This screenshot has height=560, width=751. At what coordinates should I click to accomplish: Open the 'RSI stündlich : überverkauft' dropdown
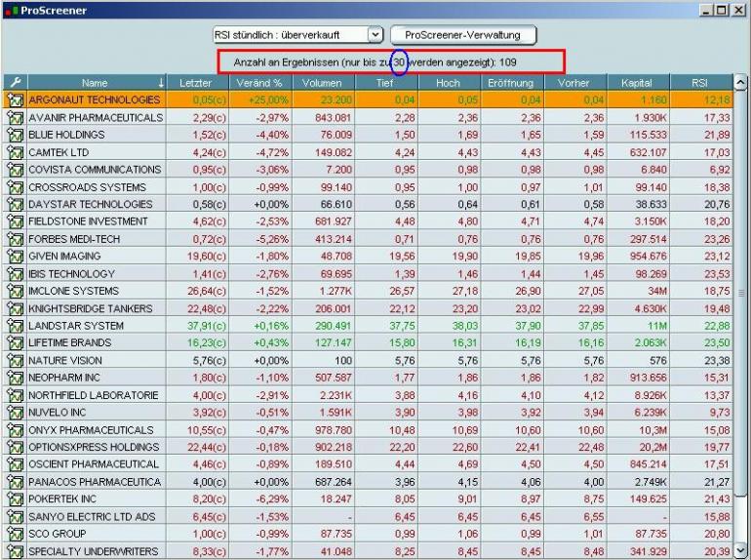tap(375, 35)
